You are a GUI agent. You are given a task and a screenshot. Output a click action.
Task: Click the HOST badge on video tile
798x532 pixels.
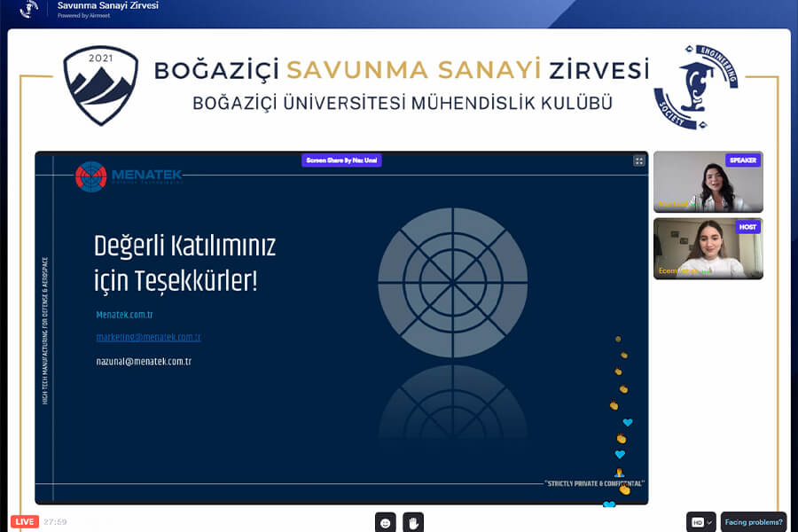coord(748,227)
